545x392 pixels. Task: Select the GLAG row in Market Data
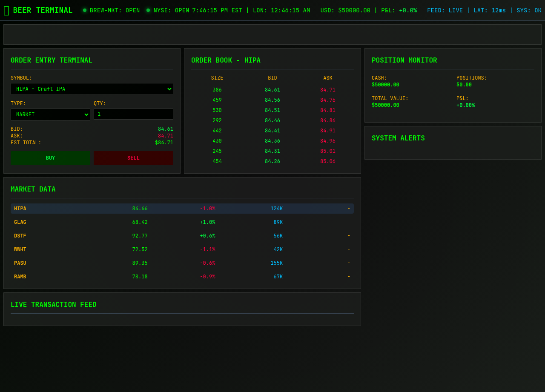tap(182, 222)
